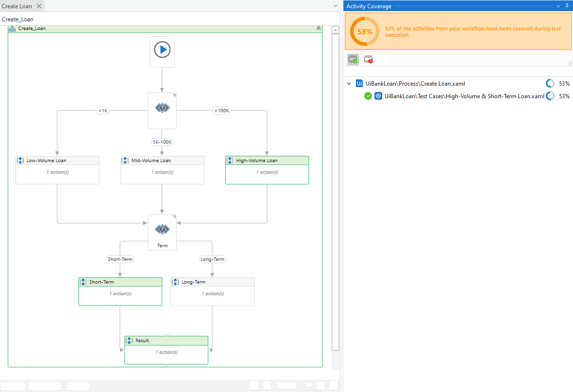Select the Result activity header
The image size is (573, 392).
pyautogui.click(x=166, y=341)
